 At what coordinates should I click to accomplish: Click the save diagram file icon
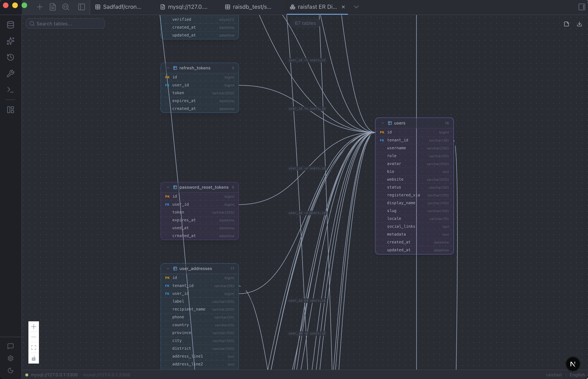pos(566,24)
